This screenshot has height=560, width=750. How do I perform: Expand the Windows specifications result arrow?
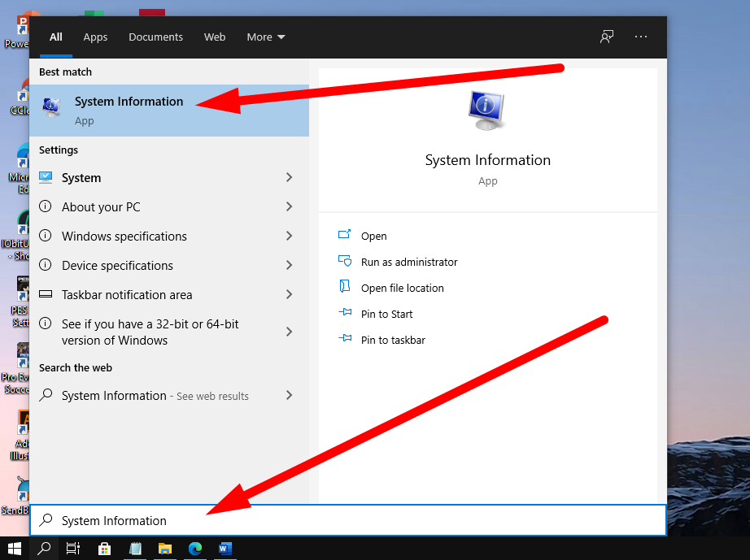pyautogui.click(x=289, y=236)
